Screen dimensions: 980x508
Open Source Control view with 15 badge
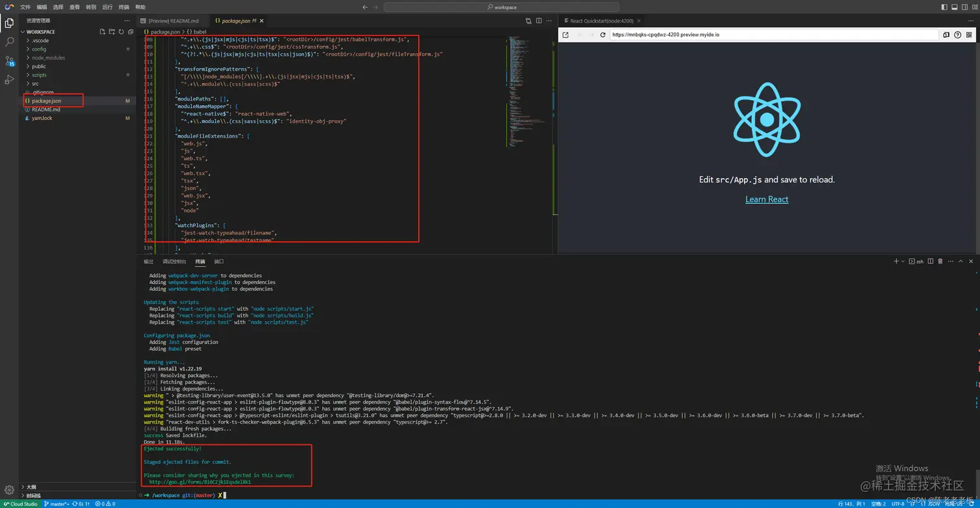9,61
